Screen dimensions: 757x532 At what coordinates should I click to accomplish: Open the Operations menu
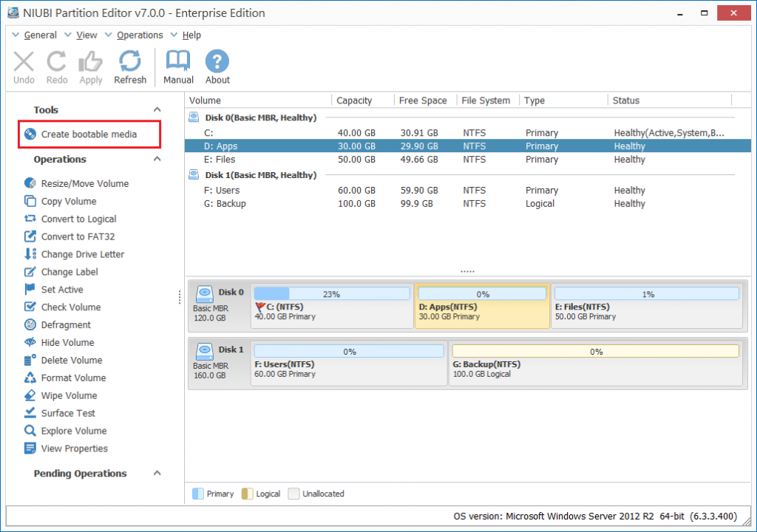[140, 35]
